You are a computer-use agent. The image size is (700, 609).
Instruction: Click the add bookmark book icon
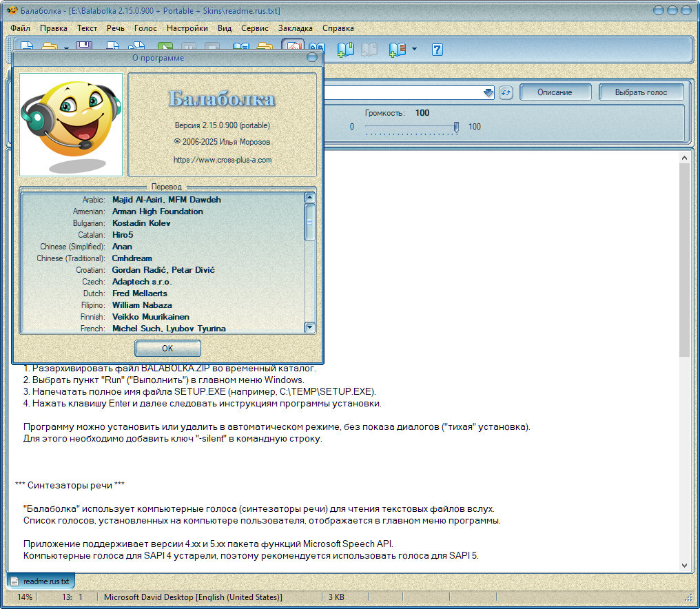(346, 50)
